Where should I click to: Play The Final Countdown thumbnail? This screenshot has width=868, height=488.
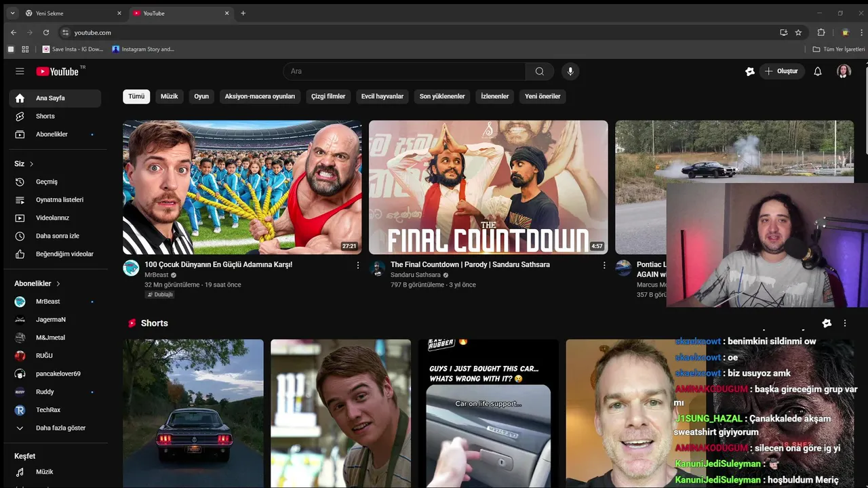tap(488, 187)
